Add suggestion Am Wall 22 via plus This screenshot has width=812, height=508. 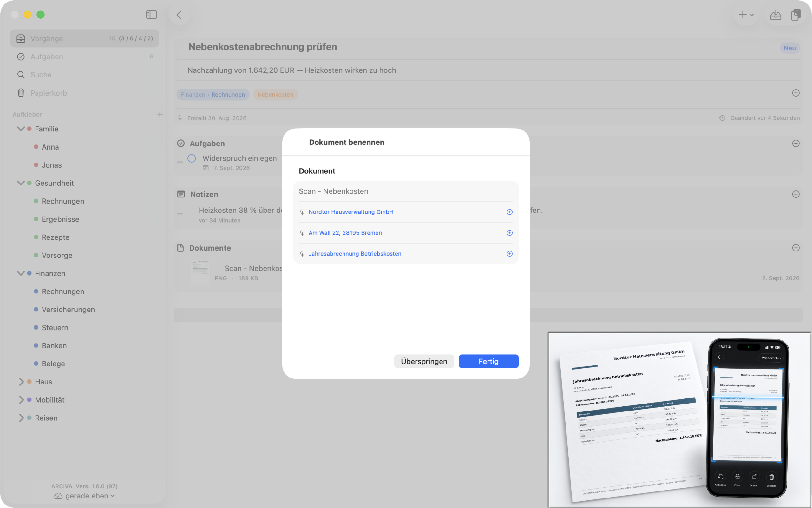[x=509, y=233]
